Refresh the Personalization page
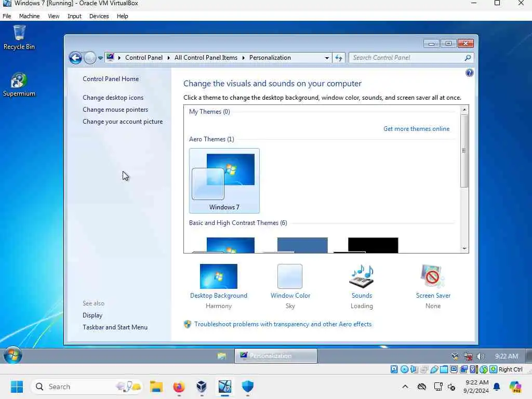This screenshot has height=399, width=532. point(339,58)
